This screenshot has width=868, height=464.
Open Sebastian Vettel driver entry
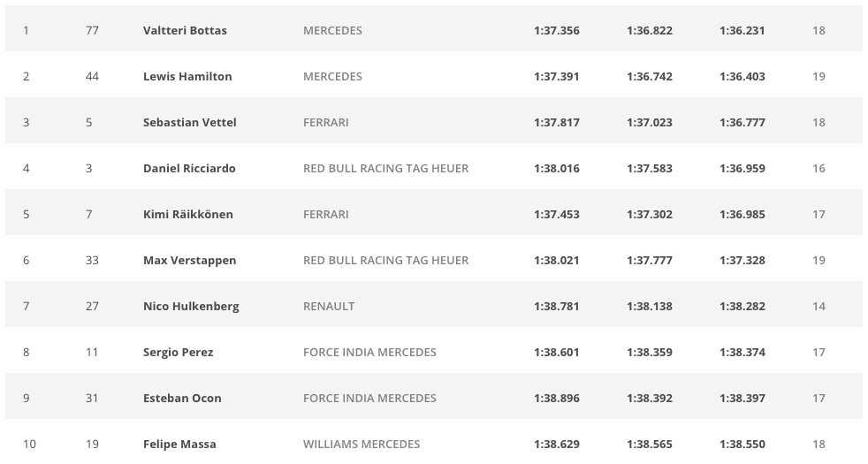click(189, 122)
